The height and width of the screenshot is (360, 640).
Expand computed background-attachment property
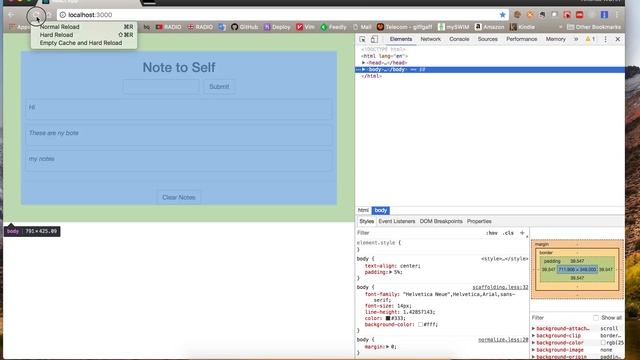[533, 328]
